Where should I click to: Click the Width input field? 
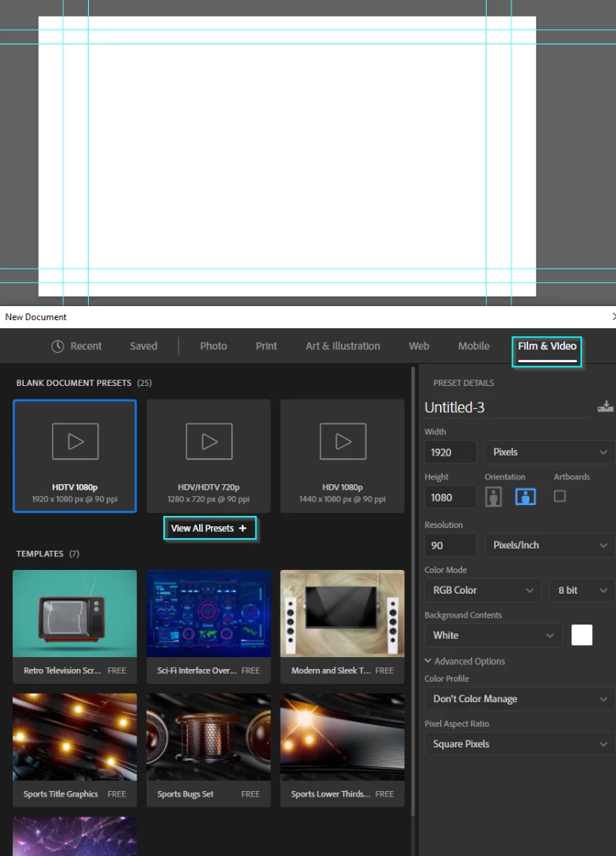click(x=450, y=452)
